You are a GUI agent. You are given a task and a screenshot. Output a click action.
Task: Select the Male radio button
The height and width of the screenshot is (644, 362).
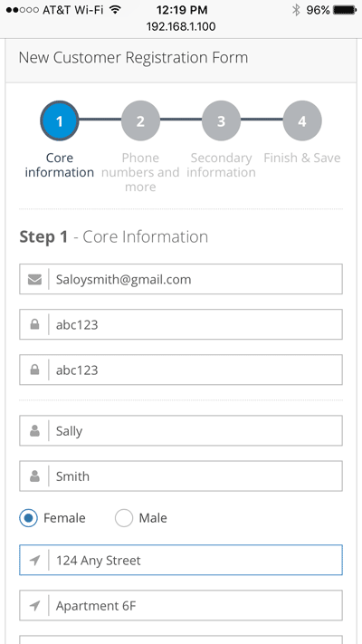124,518
